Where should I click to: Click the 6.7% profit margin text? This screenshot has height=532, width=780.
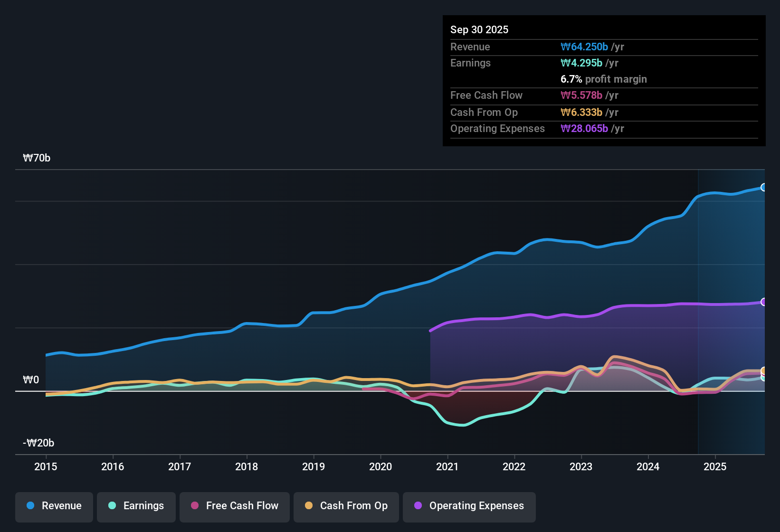click(604, 79)
